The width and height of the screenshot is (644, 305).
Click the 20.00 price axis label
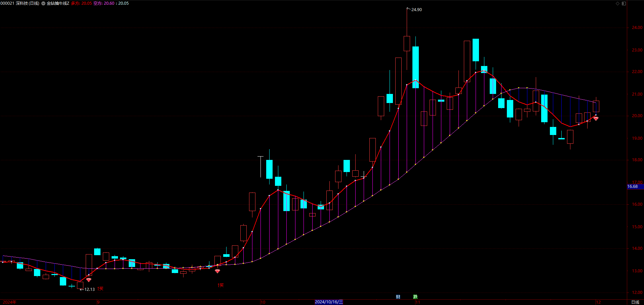point(637,116)
